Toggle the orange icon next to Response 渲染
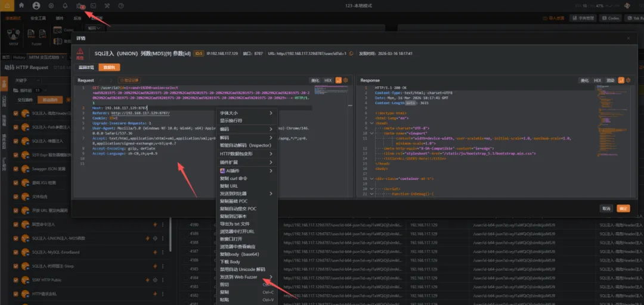Viewport: 644px width, 305px height. (x=621, y=80)
